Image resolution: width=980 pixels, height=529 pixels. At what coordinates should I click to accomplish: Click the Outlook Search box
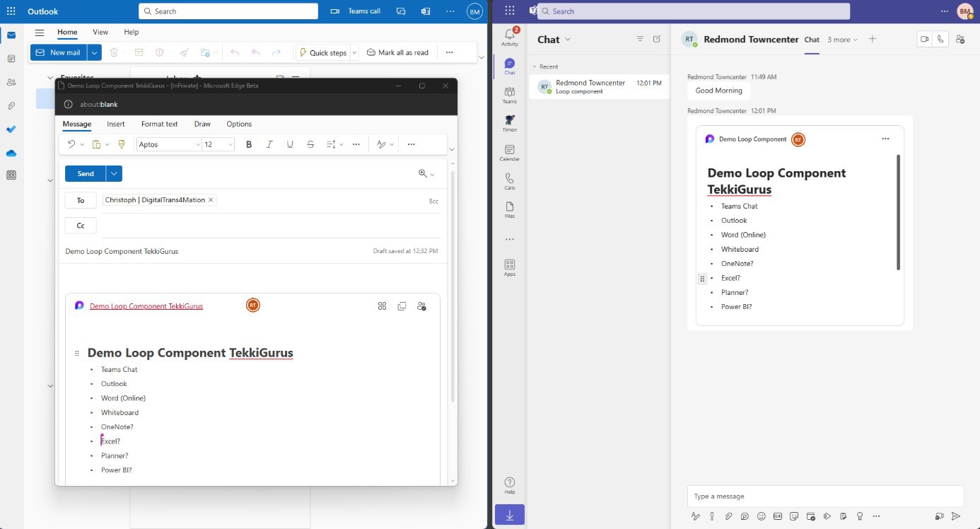click(228, 11)
